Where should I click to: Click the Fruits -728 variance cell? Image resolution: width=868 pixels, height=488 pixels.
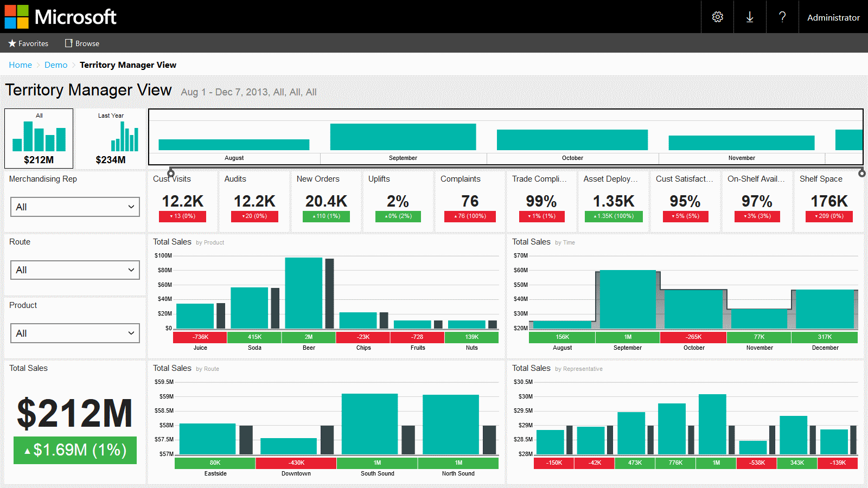(x=417, y=337)
